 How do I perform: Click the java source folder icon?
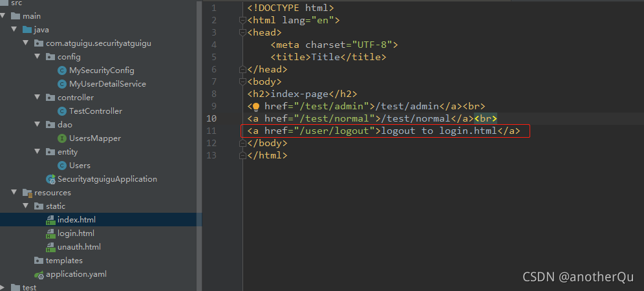[x=27, y=30]
